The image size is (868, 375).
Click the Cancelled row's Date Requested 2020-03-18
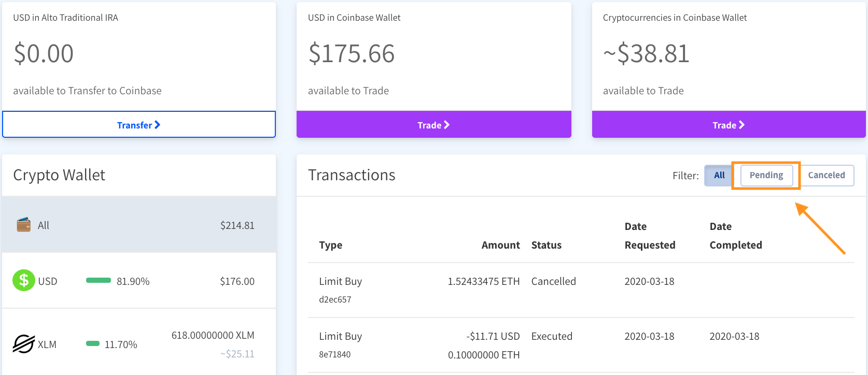pyautogui.click(x=649, y=281)
